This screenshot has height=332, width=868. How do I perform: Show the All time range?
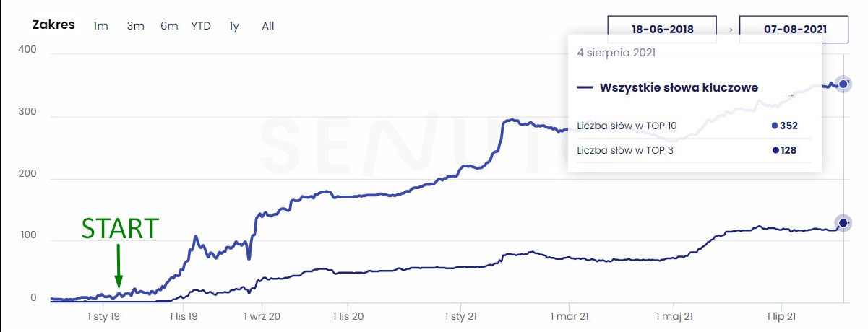268,26
